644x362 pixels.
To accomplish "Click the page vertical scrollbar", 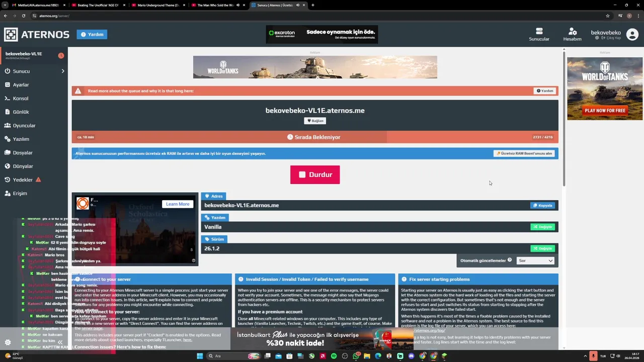I will click(564, 118).
